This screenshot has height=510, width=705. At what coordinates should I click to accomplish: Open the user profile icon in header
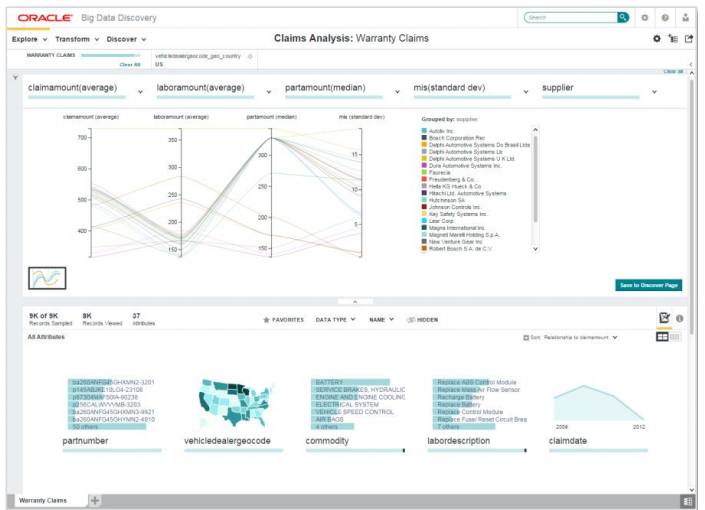687,17
